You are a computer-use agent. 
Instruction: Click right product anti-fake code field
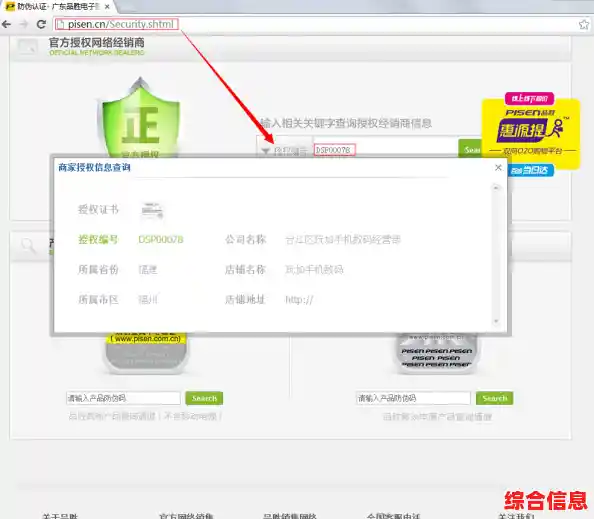click(x=413, y=398)
